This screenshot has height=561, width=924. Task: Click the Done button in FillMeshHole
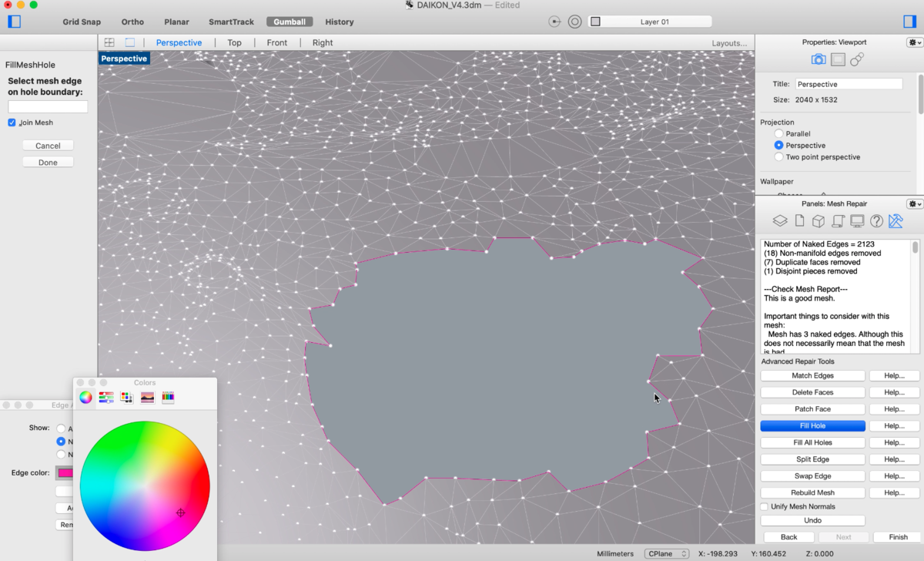48,163
